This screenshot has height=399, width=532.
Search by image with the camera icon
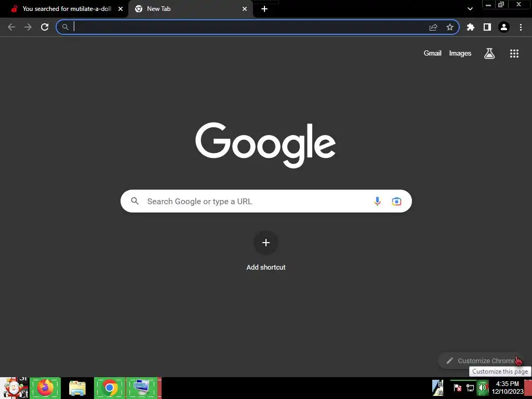(396, 201)
